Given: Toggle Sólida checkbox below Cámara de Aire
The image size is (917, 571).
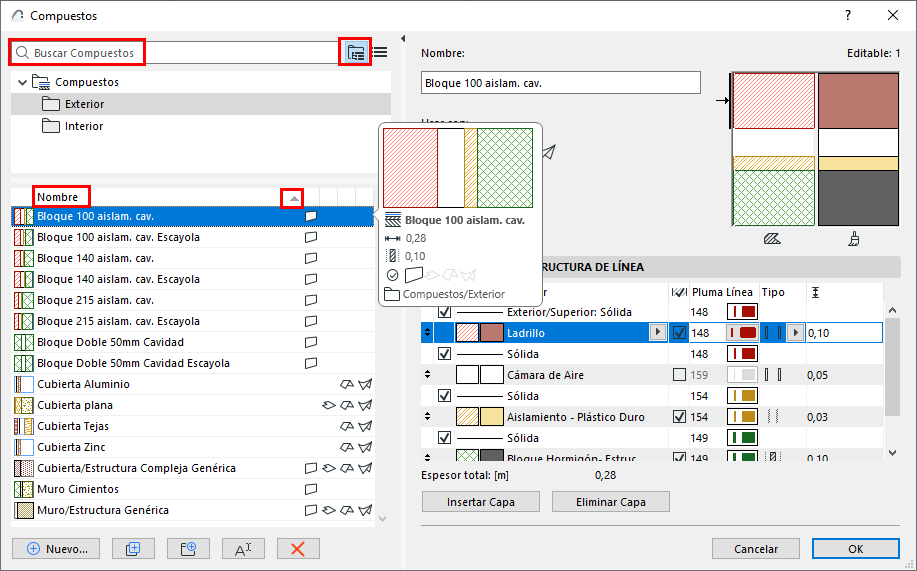Looking at the screenshot, I should click(x=444, y=396).
